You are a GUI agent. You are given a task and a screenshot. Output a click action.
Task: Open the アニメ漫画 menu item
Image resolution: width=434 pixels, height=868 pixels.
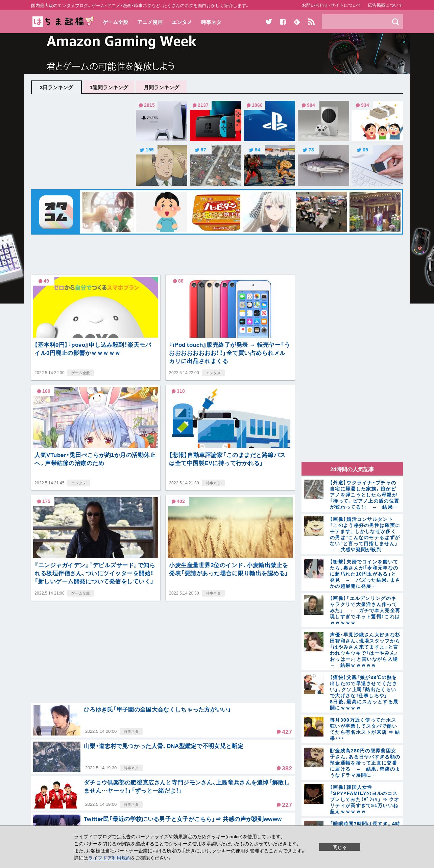click(150, 22)
